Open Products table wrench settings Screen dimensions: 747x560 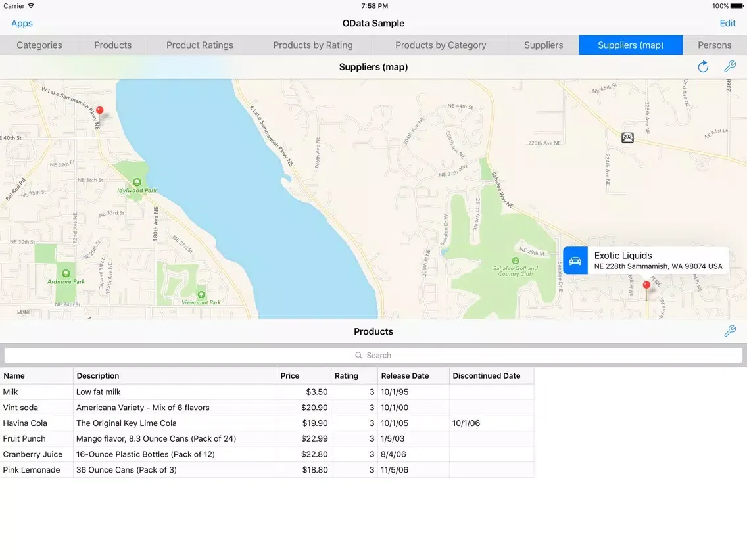[730, 331]
